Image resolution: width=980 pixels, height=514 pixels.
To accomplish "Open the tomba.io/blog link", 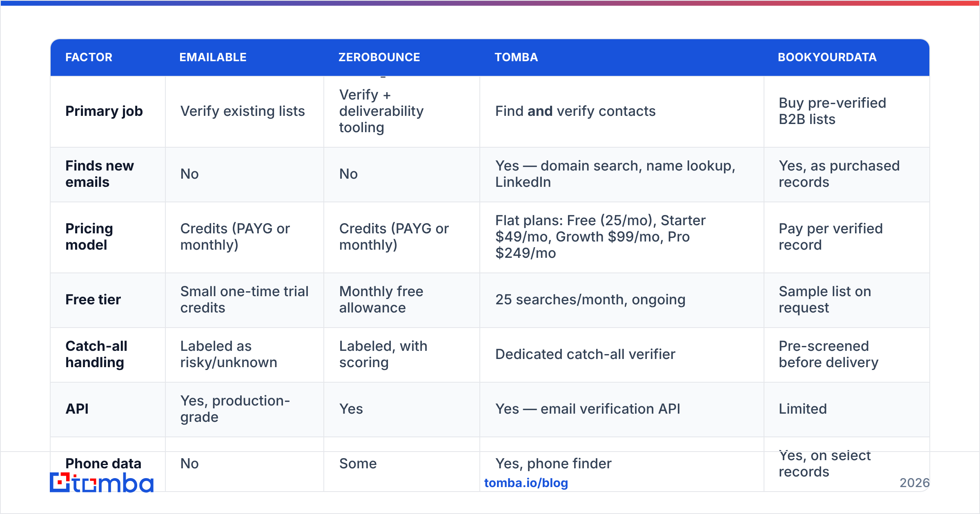I will [x=526, y=483].
